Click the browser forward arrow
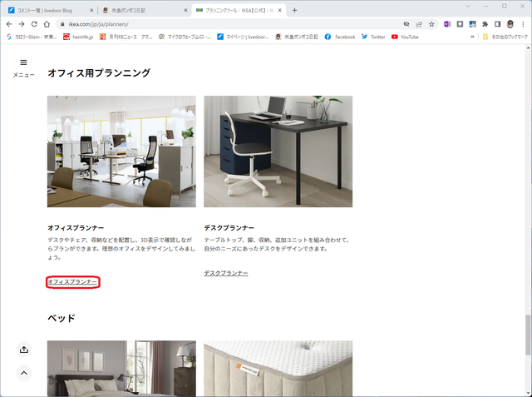Screen dimensions: 532x397 (x=22, y=24)
